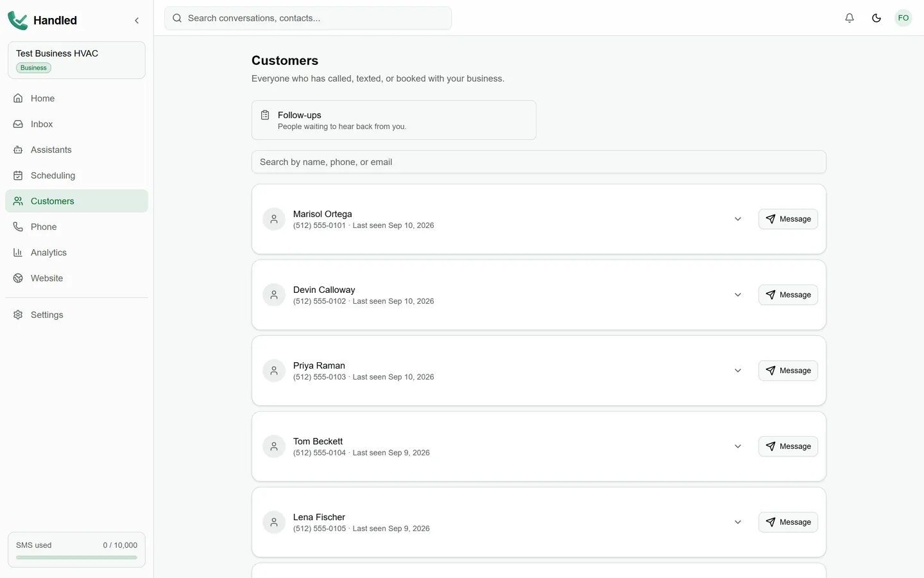The width and height of the screenshot is (924, 578).
Task: Select Customers in the sidebar
Action: coord(76,201)
